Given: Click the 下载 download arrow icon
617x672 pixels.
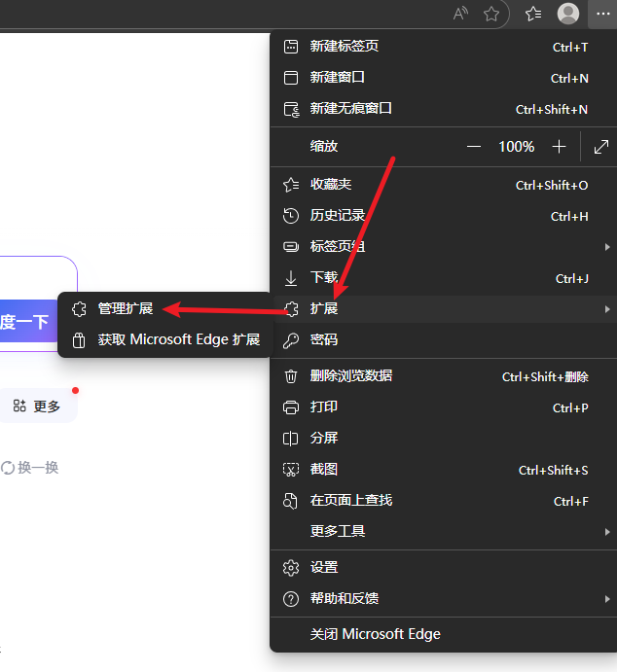Looking at the screenshot, I should point(291,278).
